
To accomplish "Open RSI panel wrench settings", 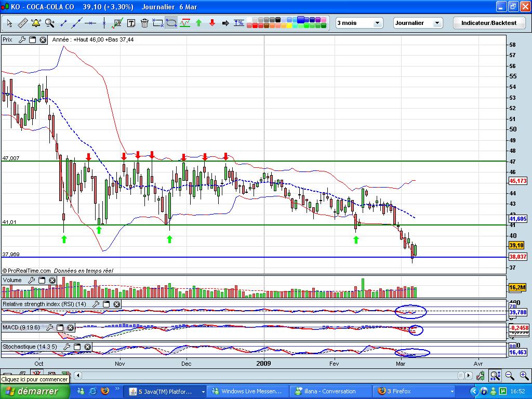I will pos(96,304).
